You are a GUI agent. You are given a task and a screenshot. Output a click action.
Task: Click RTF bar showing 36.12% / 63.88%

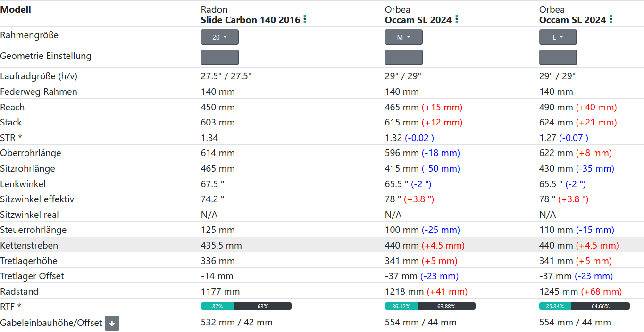pyautogui.click(x=430, y=306)
